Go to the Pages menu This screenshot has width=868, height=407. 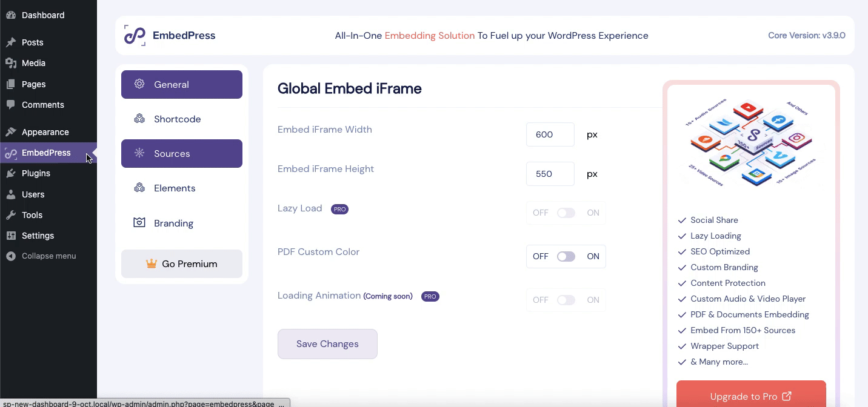pyautogui.click(x=48, y=84)
